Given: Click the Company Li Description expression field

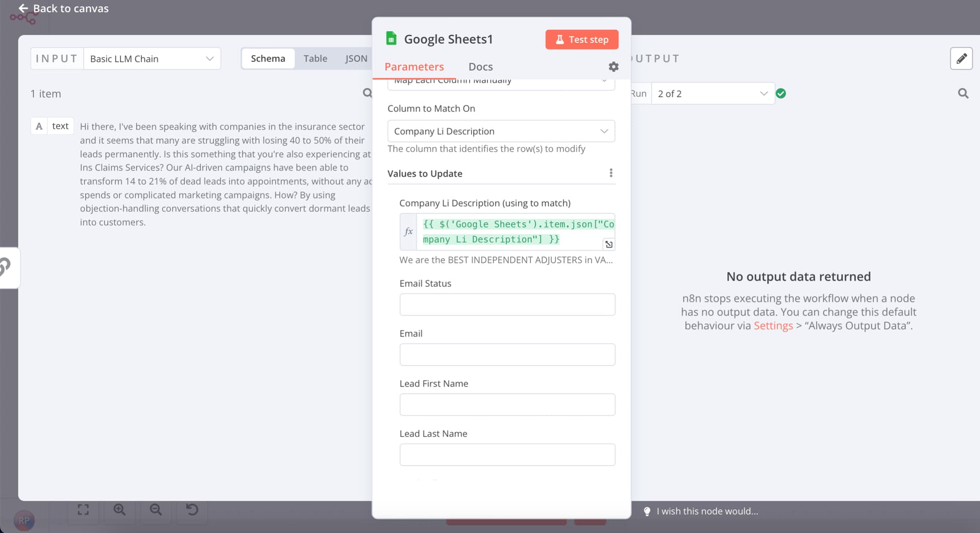Looking at the screenshot, I should point(516,232).
